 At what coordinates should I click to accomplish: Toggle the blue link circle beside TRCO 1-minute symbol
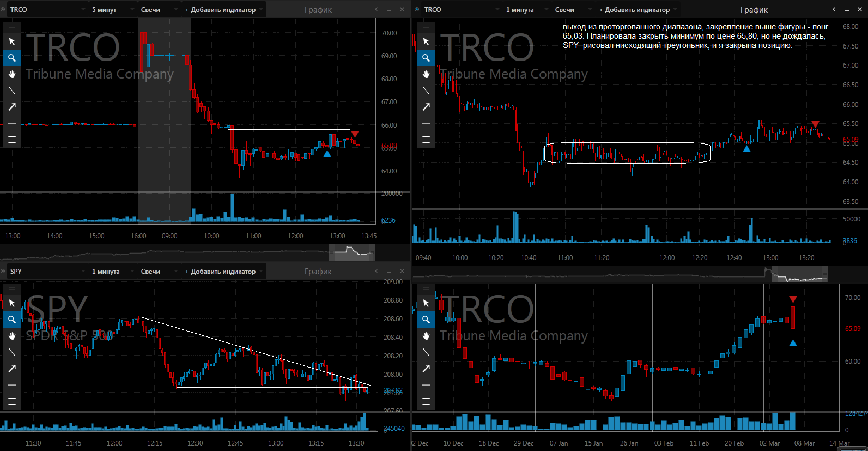[417, 9]
